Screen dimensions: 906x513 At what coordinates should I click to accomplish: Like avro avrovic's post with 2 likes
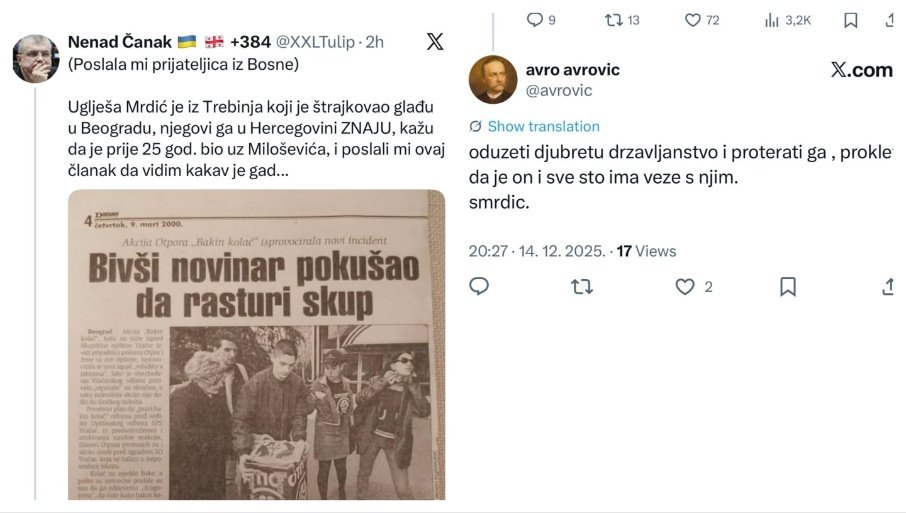(685, 287)
